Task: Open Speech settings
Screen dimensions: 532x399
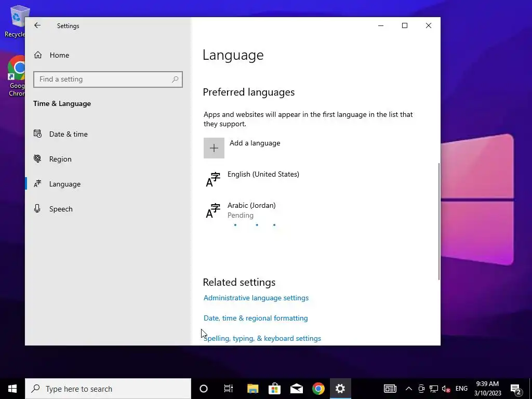Action: 108,209
